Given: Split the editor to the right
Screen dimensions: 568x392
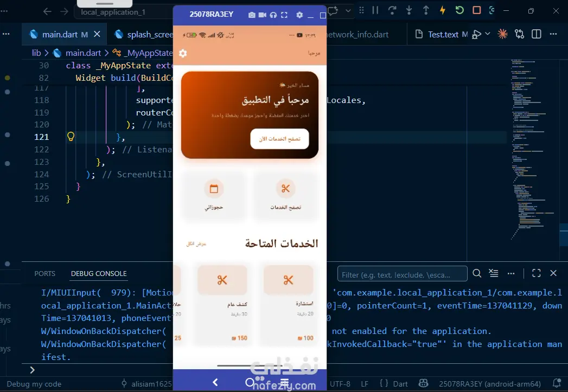Looking at the screenshot, I should [x=536, y=34].
